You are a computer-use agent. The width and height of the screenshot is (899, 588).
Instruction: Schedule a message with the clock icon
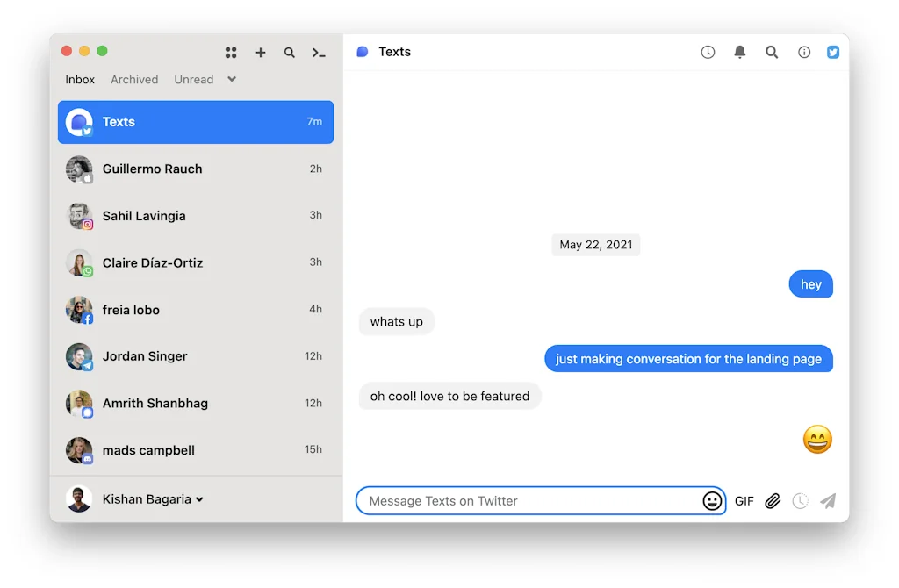pos(800,500)
